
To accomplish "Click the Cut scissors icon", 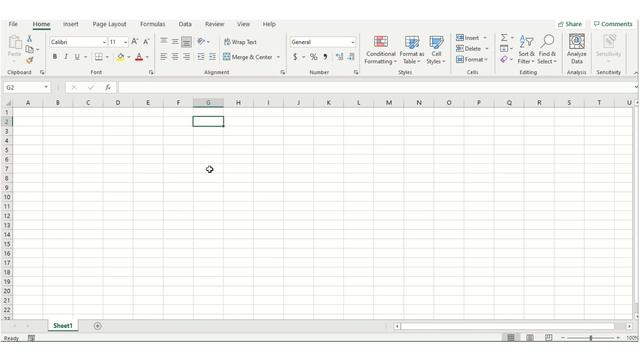I will click(29, 38).
